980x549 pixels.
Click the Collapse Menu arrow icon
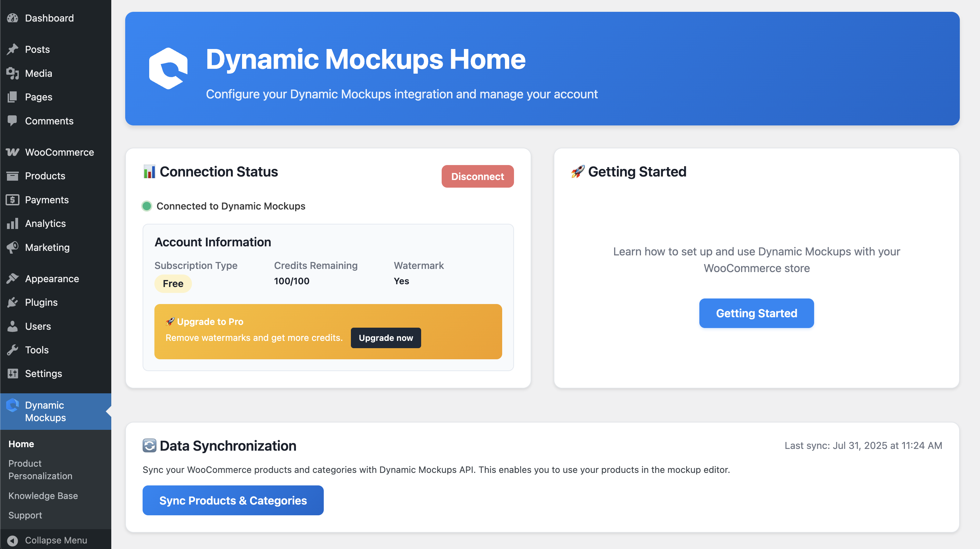tap(13, 540)
